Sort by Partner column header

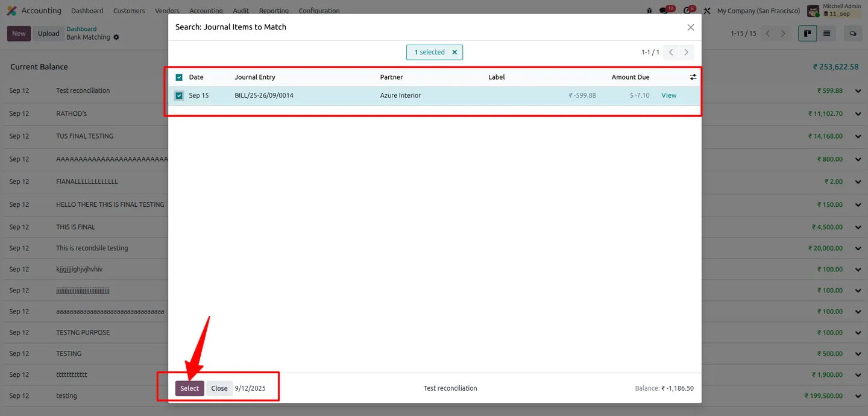click(391, 77)
